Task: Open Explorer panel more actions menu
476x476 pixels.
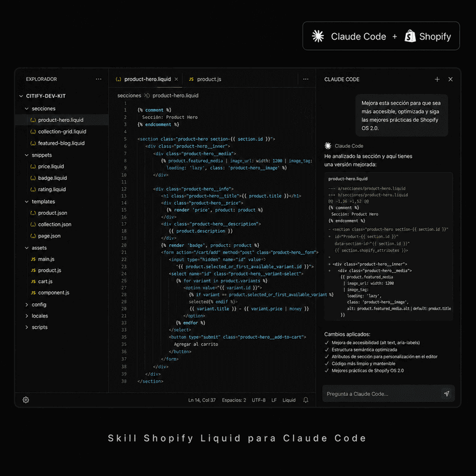Action: pos(99,80)
